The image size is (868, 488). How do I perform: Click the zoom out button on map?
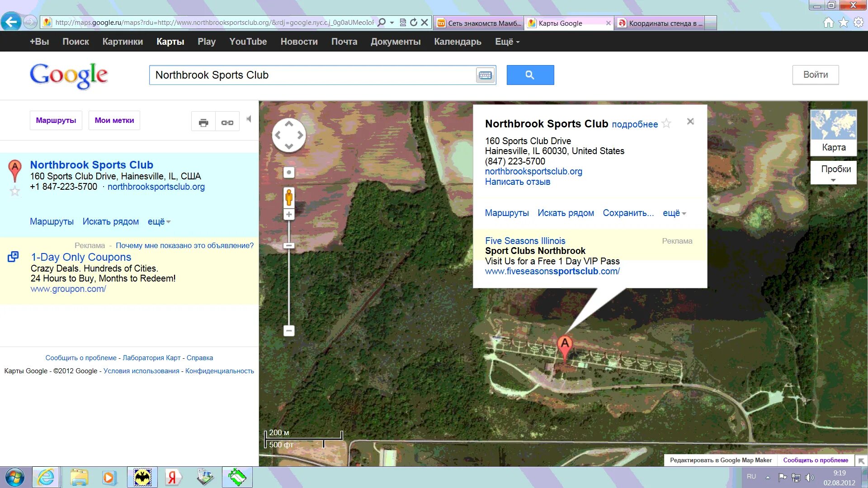click(288, 331)
